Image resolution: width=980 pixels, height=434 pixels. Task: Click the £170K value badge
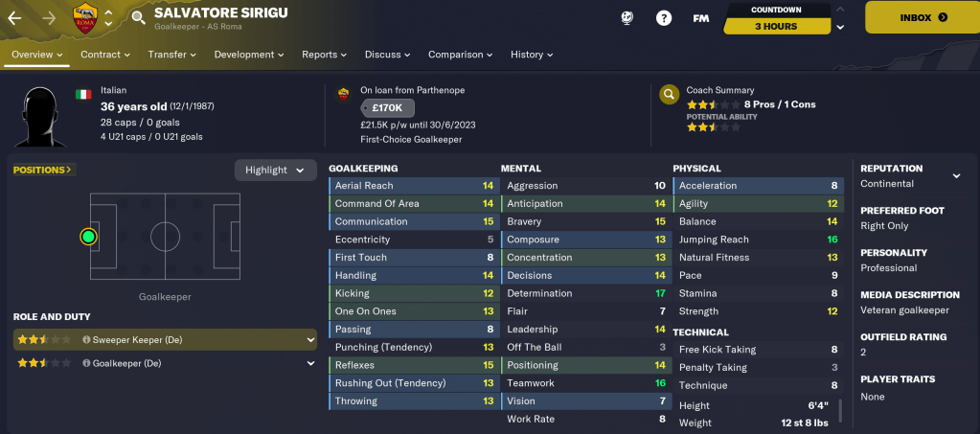coord(387,107)
